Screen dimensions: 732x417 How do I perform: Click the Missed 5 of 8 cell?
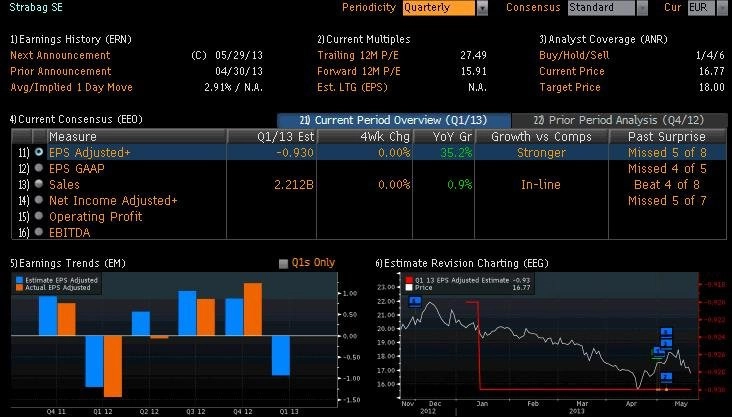668,153
